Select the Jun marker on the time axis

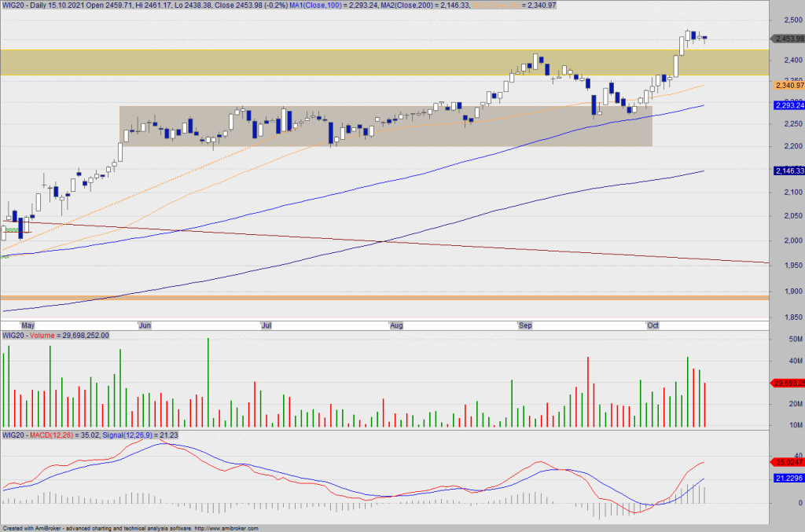[144, 325]
